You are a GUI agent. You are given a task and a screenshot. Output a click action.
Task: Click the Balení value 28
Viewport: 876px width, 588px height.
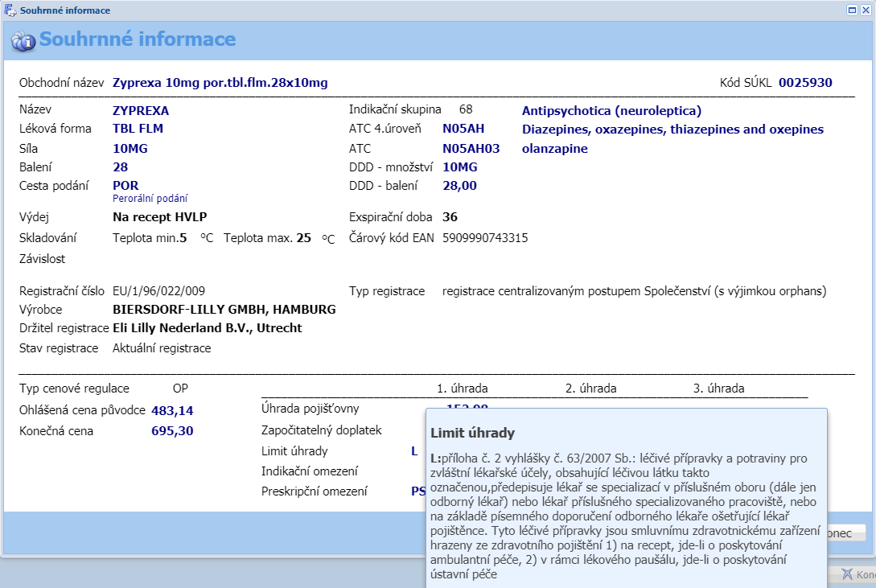pos(120,167)
